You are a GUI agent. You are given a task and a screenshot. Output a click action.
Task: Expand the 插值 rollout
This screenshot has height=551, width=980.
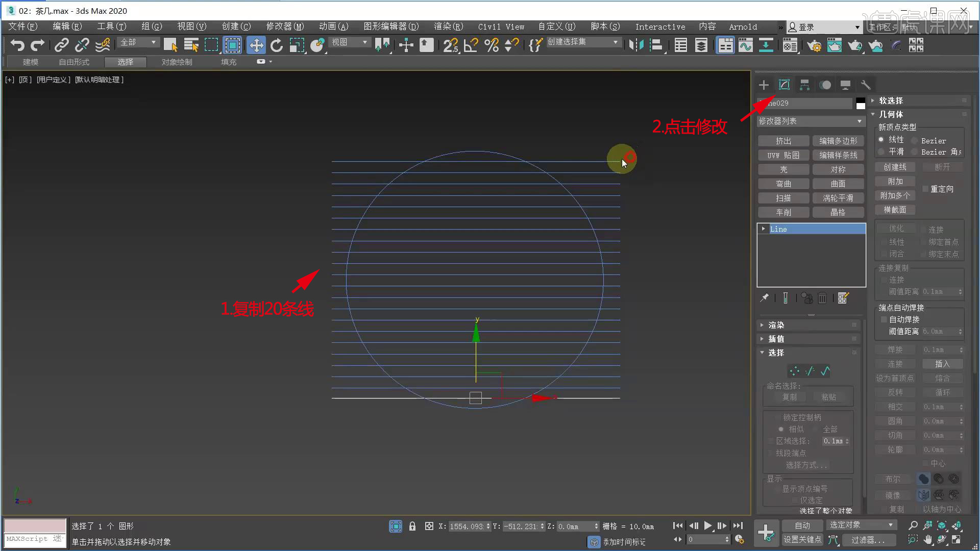[809, 339]
